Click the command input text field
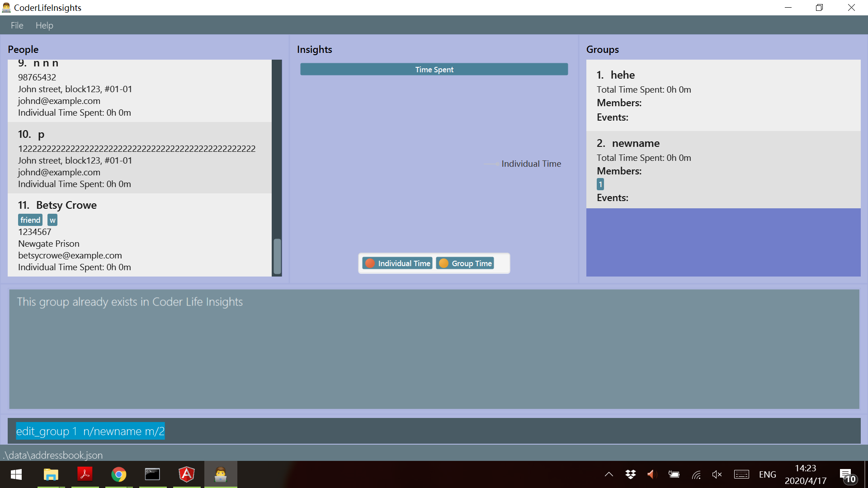Image resolution: width=868 pixels, height=488 pixels. 434,431
